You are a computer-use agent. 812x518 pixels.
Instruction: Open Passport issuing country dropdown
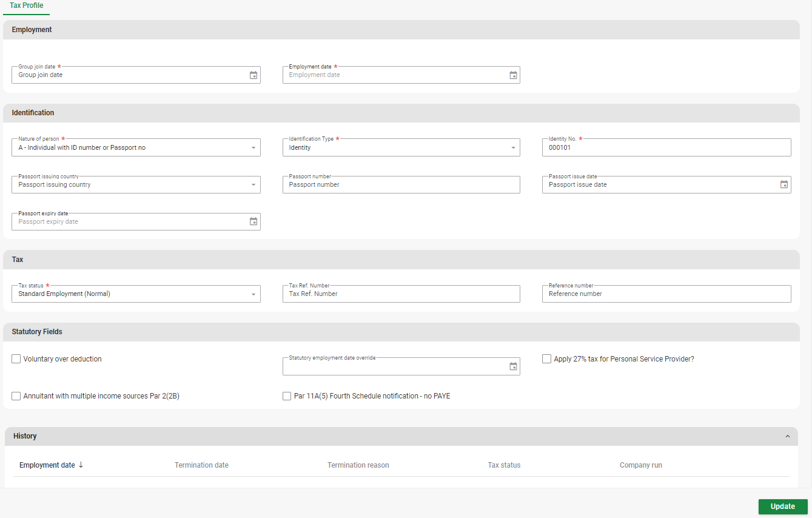(x=253, y=185)
